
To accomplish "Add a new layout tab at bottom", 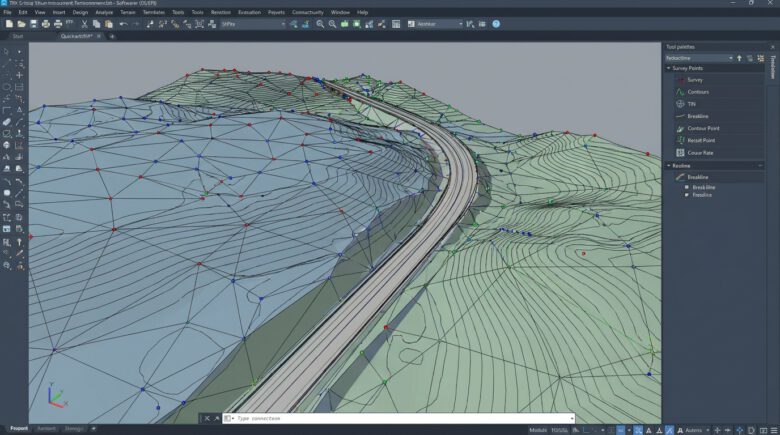I will [x=93, y=429].
